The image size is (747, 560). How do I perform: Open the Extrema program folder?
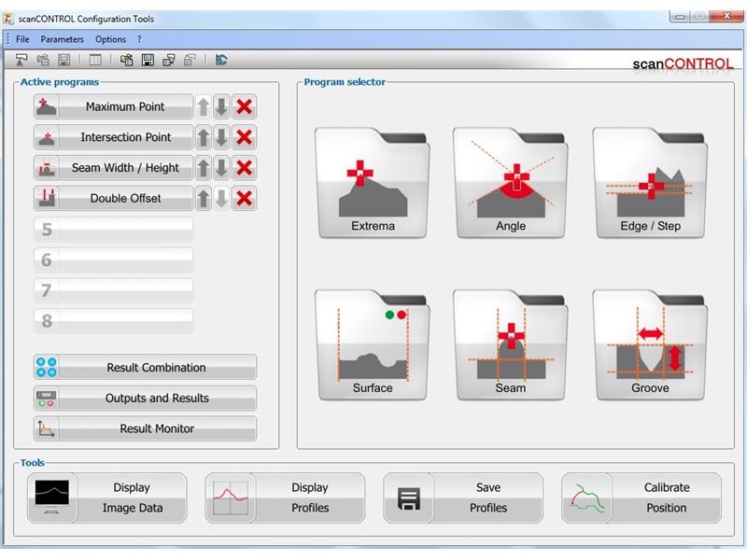click(372, 182)
